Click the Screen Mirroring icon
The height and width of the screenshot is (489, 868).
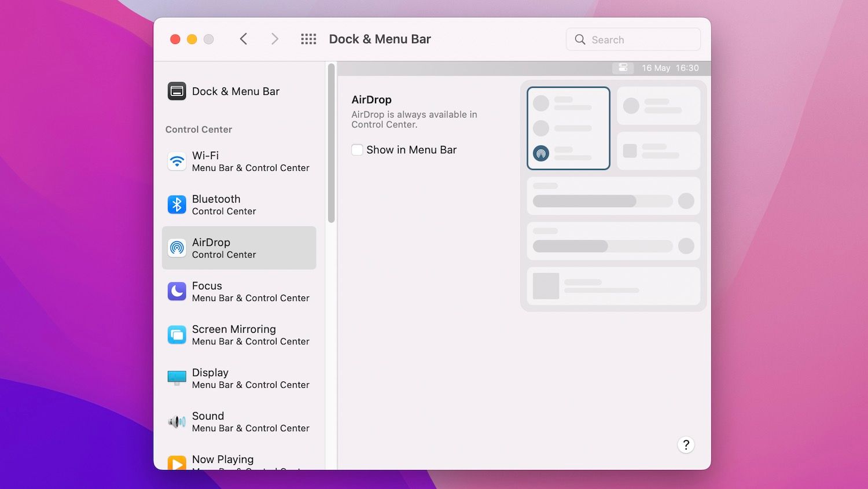tap(176, 334)
